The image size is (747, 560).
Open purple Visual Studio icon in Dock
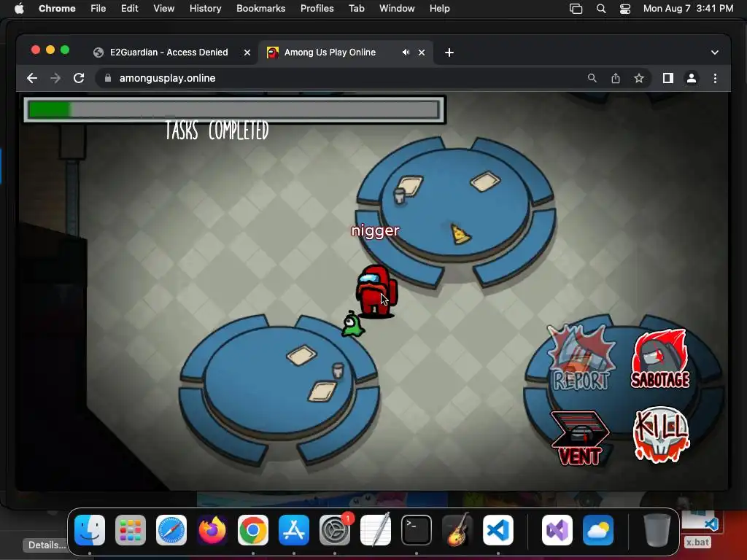pyautogui.click(x=557, y=530)
